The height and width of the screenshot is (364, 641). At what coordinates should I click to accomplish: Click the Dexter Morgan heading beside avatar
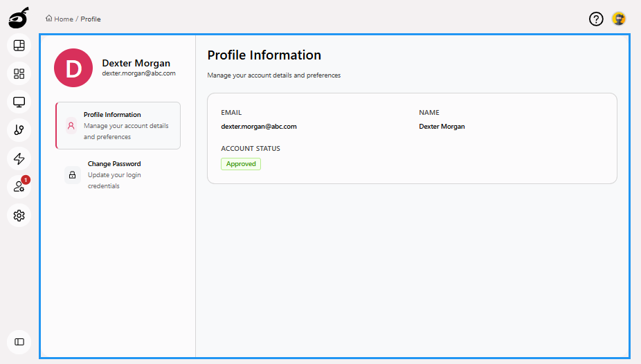coord(136,63)
